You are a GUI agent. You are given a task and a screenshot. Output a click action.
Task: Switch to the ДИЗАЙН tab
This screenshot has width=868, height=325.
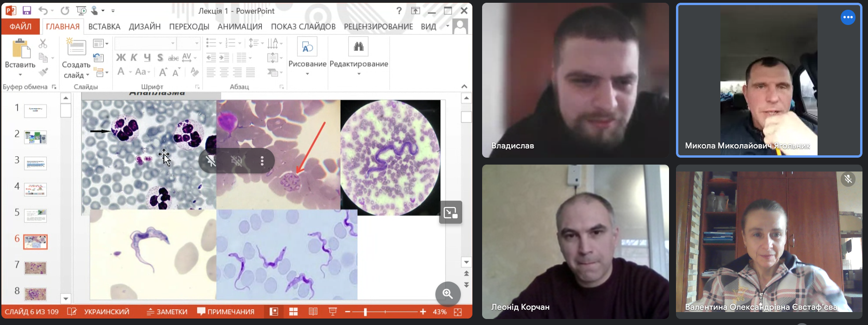tap(144, 27)
